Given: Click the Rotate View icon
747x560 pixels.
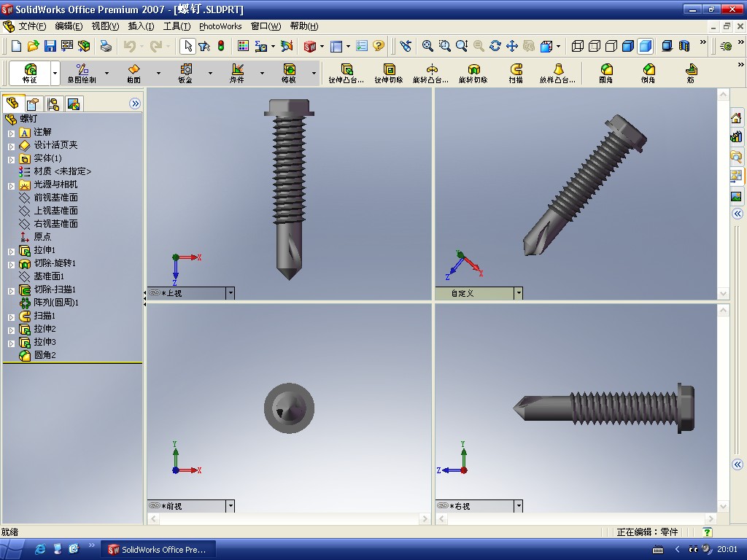Looking at the screenshot, I should click(x=495, y=46).
